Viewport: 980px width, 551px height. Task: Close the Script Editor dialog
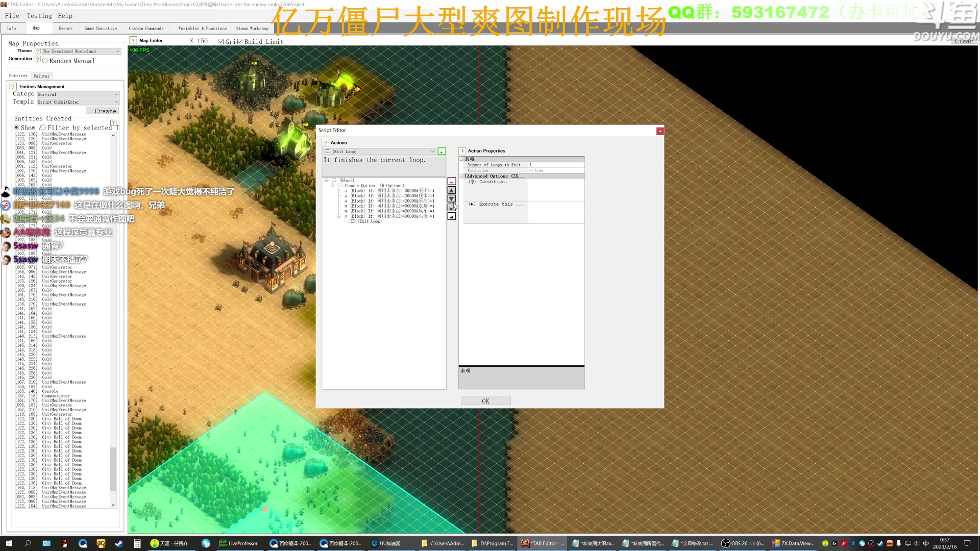pyautogui.click(x=660, y=131)
